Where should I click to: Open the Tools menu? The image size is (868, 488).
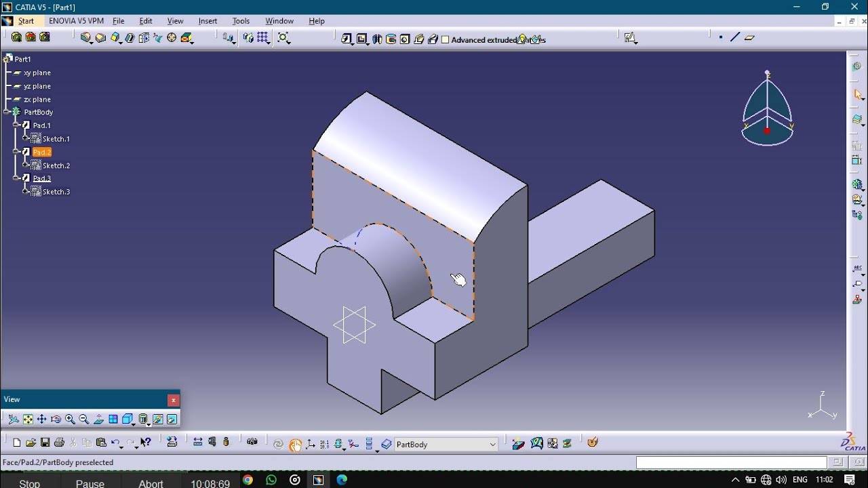click(241, 21)
